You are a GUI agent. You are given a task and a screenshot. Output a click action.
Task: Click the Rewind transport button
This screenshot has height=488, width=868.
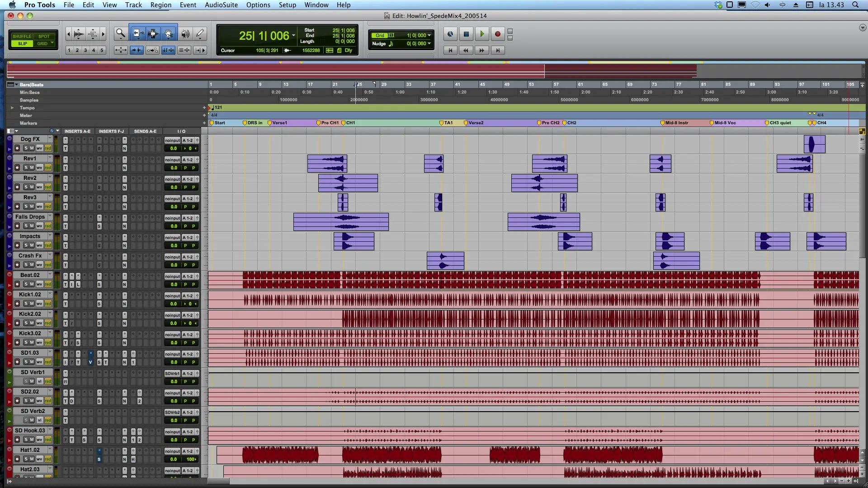pos(466,50)
